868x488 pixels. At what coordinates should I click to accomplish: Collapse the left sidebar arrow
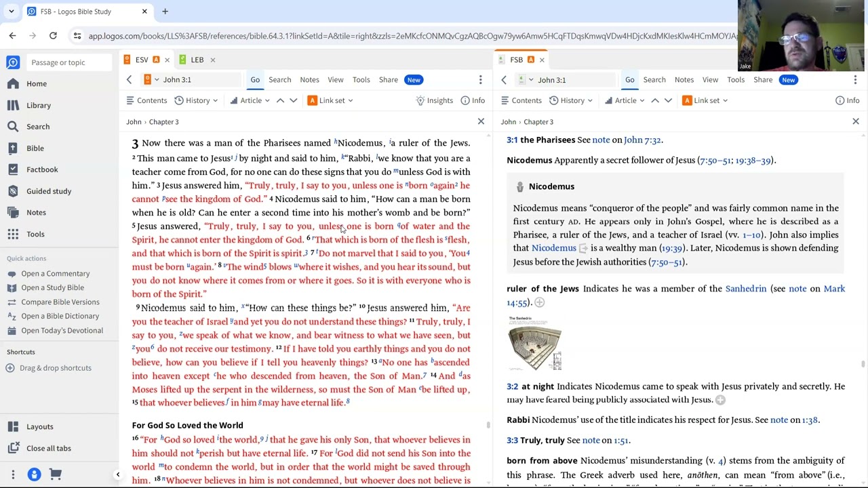click(117, 475)
